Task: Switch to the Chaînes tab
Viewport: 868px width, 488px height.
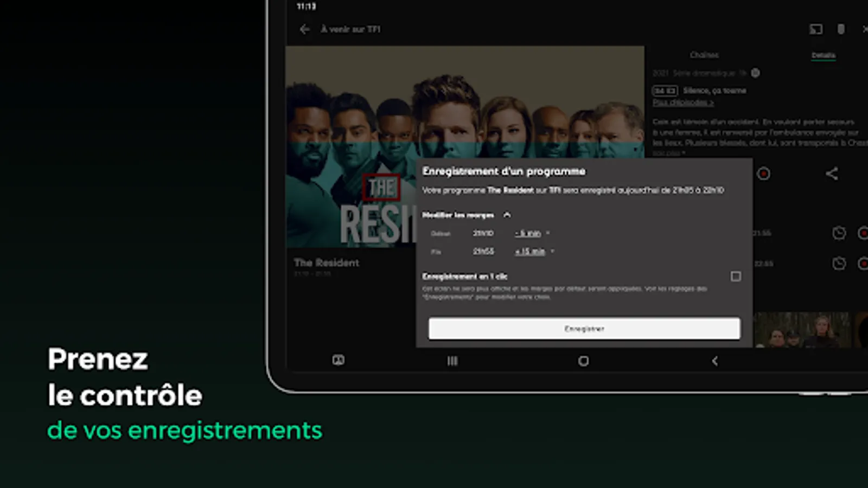Action: [704, 55]
